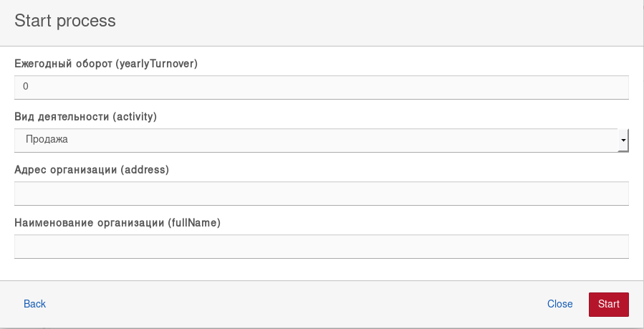Viewport: 644px width, 329px height.
Task: Click the Наименование организации (fullName) label
Action: tap(117, 223)
